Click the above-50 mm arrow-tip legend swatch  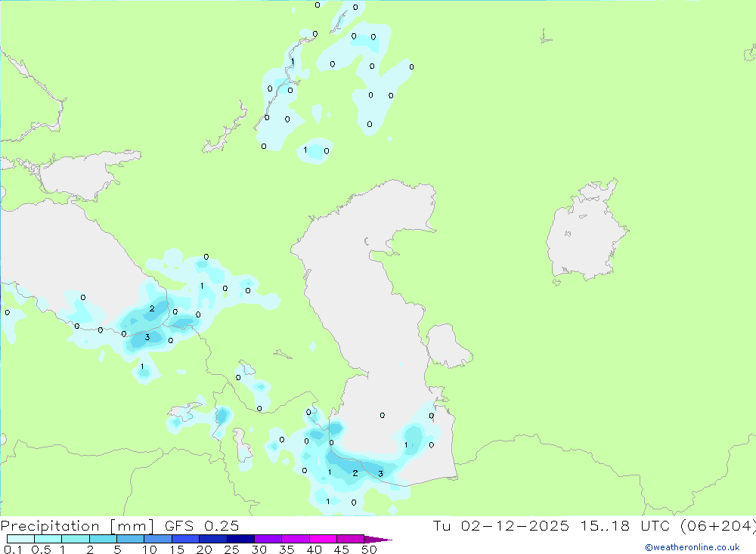coord(377,540)
